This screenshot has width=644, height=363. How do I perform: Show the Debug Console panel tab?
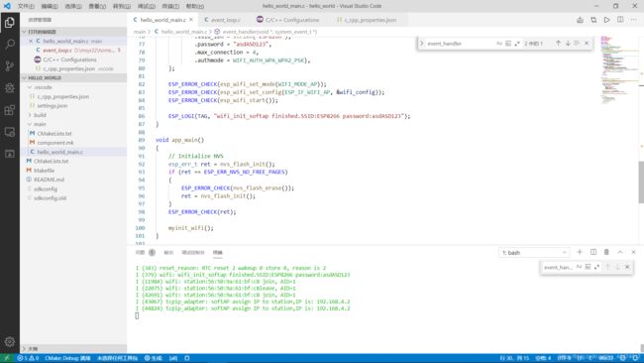pyautogui.click(x=193, y=253)
